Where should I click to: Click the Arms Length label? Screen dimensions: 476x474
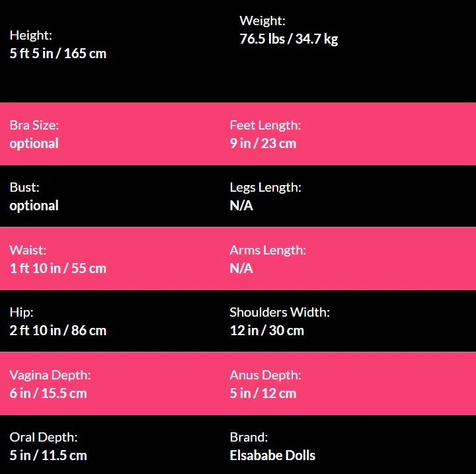click(268, 250)
